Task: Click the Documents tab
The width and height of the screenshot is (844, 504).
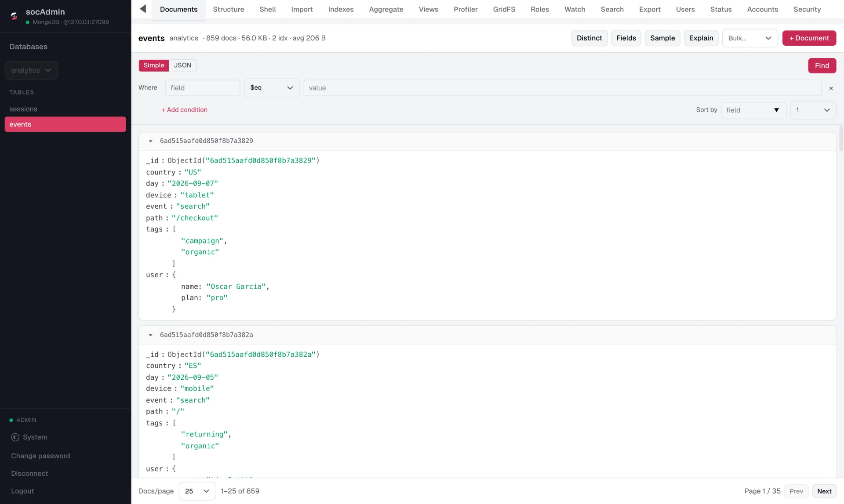Action: click(178, 10)
